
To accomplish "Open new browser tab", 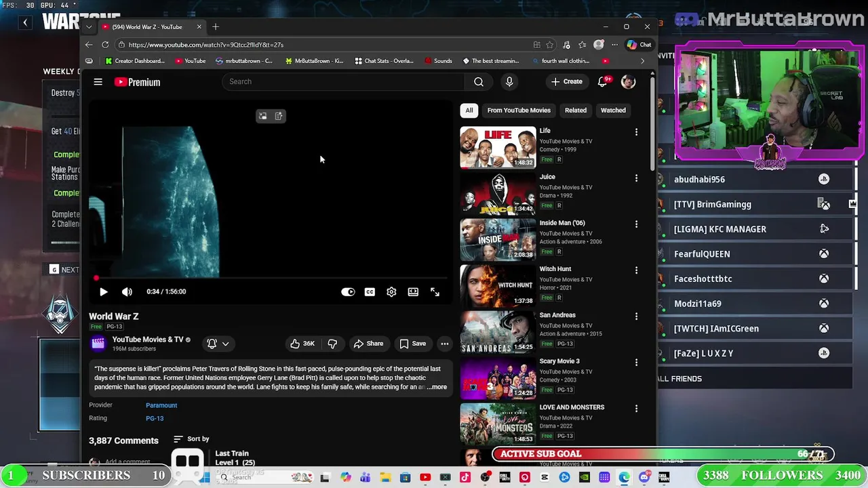I will pyautogui.click(x=216, y=27).
